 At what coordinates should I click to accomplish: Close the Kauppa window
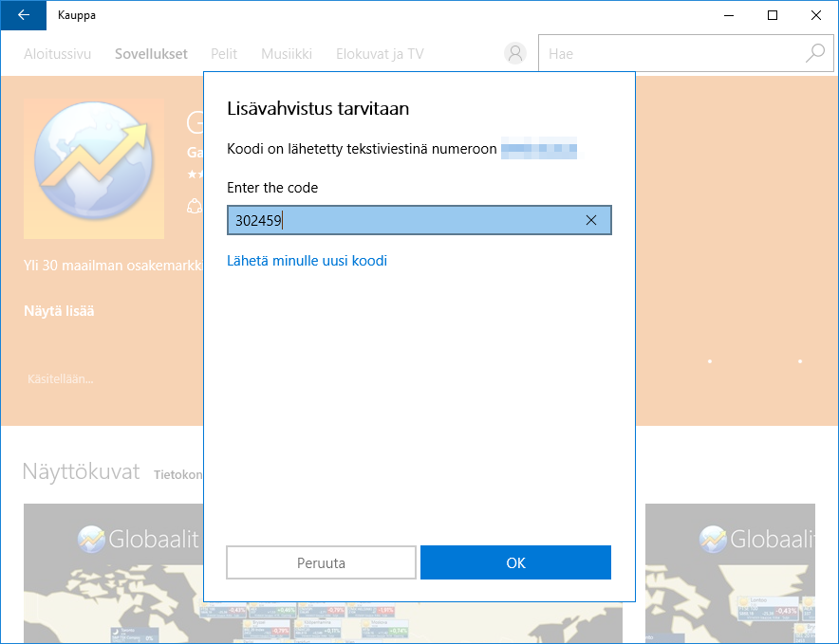816,15
